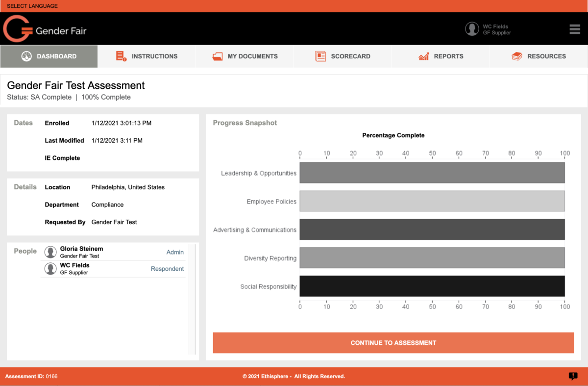Viewport: 588px width, 386px height.
Task: Click the Dashboard gauge icon
Action: point(26,56)
